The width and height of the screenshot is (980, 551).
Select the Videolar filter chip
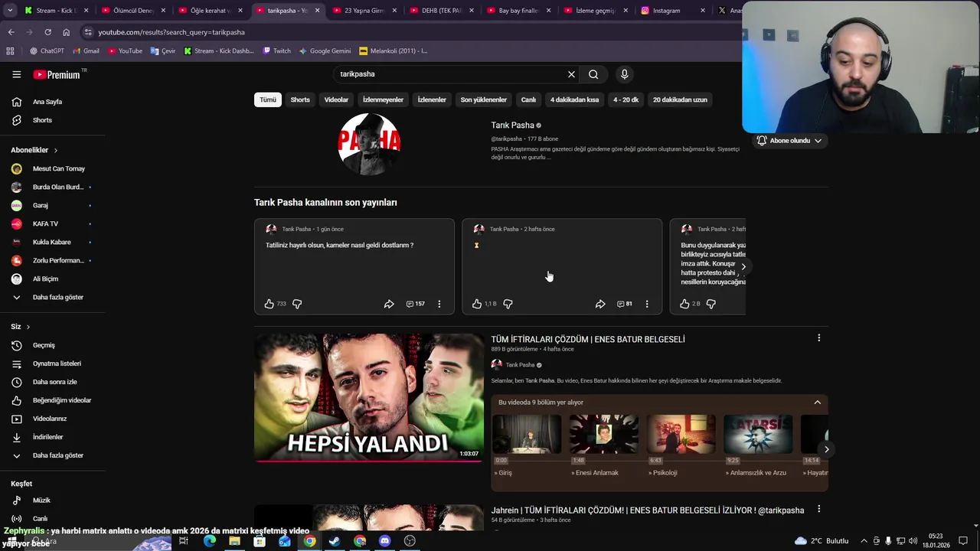pos(336,99)
